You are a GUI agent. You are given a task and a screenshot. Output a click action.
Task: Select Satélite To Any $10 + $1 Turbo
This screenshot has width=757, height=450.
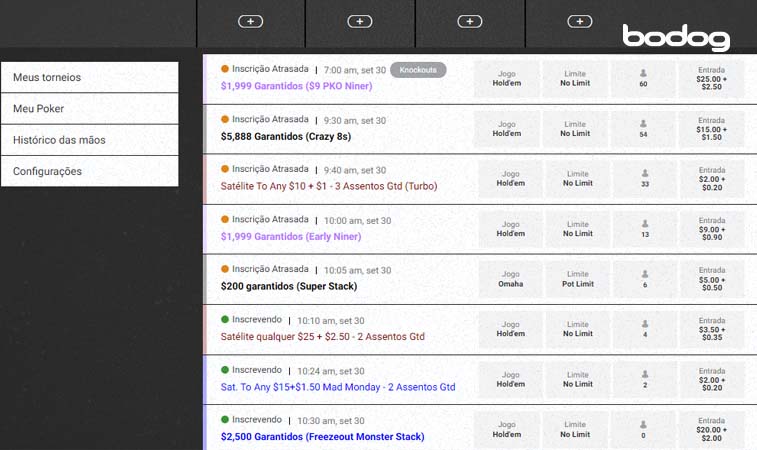(x=328, y=186)
